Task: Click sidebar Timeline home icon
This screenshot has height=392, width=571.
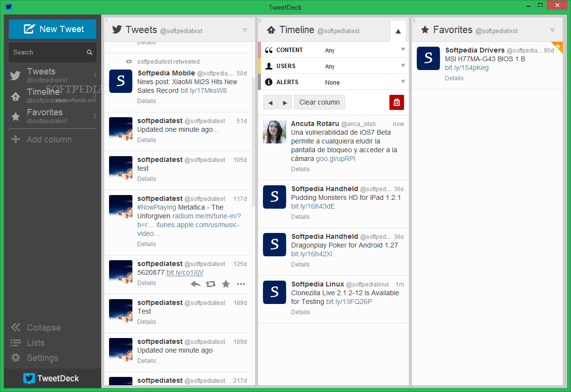Action: [16, 96]
